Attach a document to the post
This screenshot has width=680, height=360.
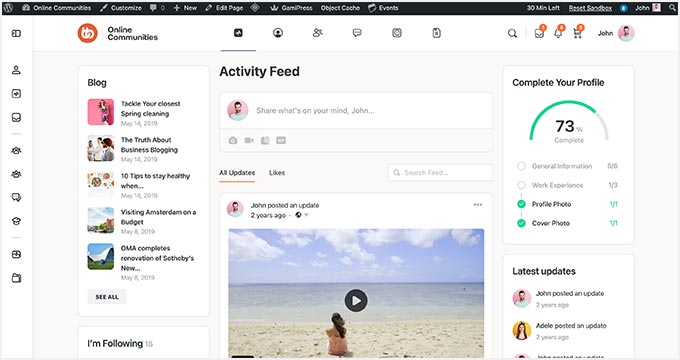(x=265, y=141)
